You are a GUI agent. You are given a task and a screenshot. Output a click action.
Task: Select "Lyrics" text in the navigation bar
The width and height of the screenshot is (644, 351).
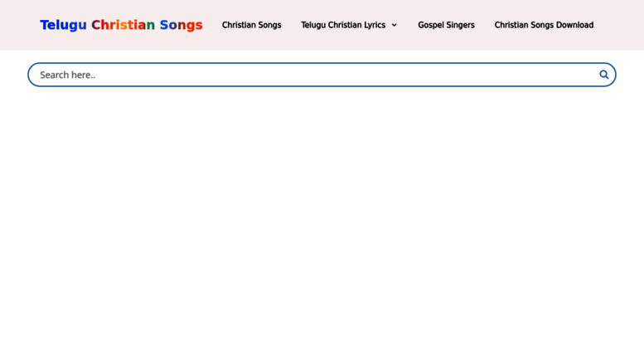click(374, 25)
